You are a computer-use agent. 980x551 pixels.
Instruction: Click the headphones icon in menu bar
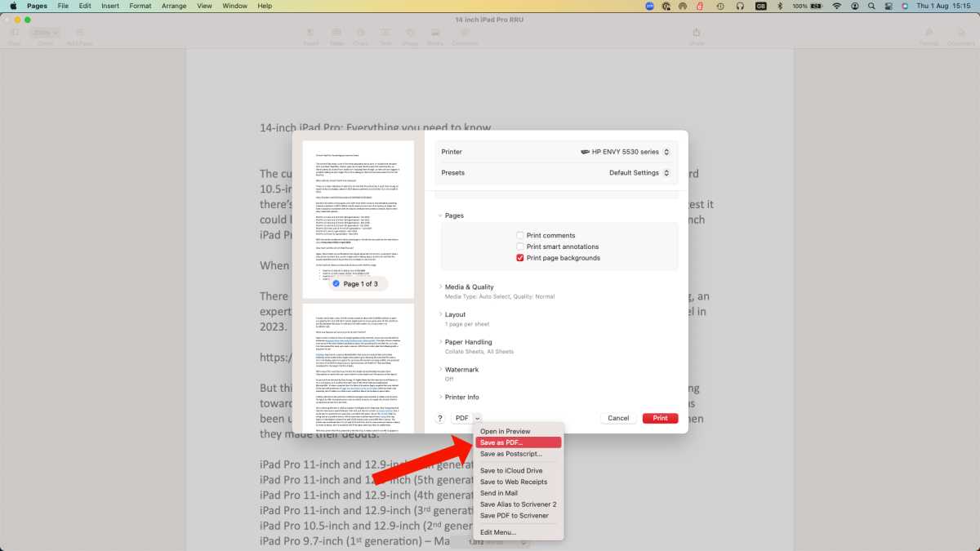740,6
